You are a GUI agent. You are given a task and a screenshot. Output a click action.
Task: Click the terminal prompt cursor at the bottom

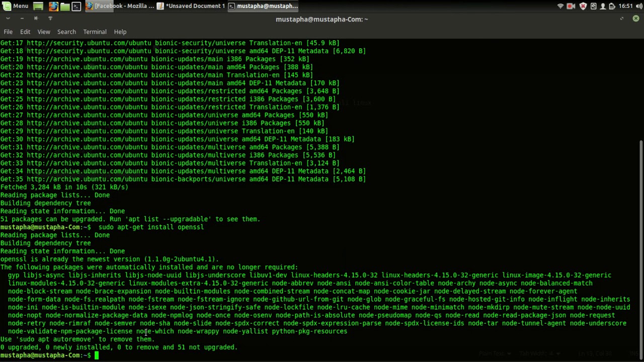(x=97, y=355)
